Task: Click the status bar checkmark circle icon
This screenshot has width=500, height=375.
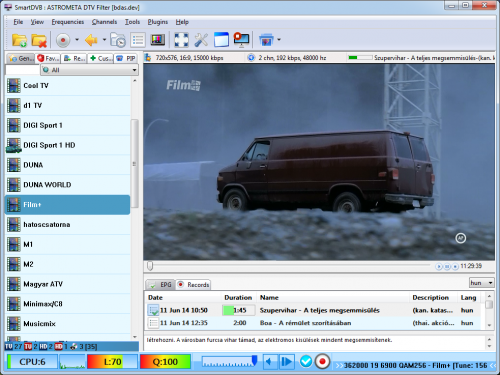Action: pos(306,361)
